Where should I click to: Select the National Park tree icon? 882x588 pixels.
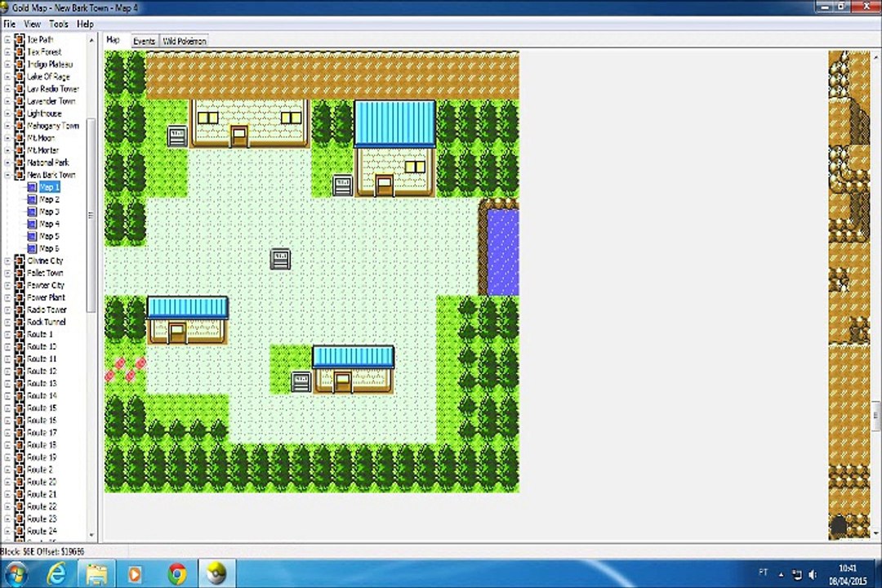point(20,163)
